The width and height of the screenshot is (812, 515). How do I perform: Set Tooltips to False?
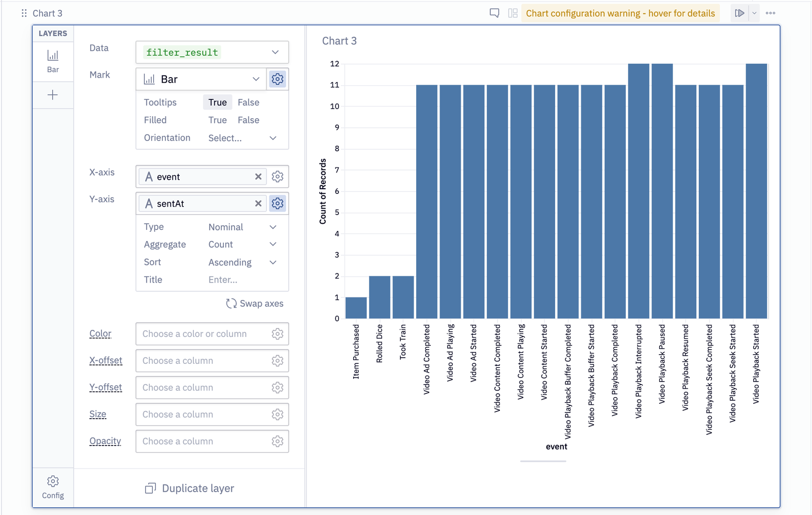248,102
